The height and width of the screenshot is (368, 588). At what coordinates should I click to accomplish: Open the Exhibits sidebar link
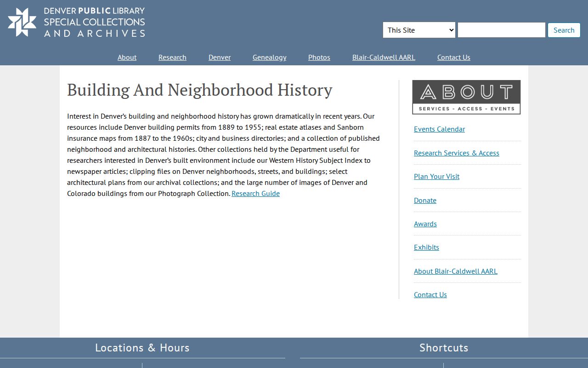point(426,247)
